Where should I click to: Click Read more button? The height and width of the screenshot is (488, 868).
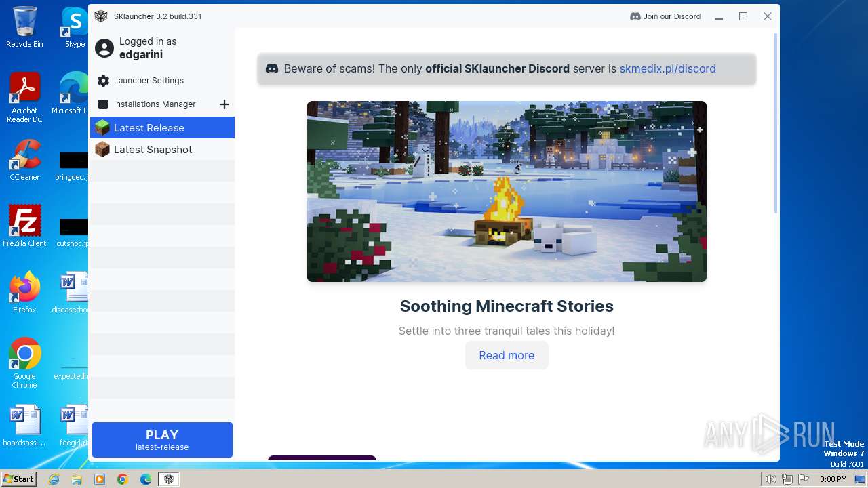pos(507,355)
